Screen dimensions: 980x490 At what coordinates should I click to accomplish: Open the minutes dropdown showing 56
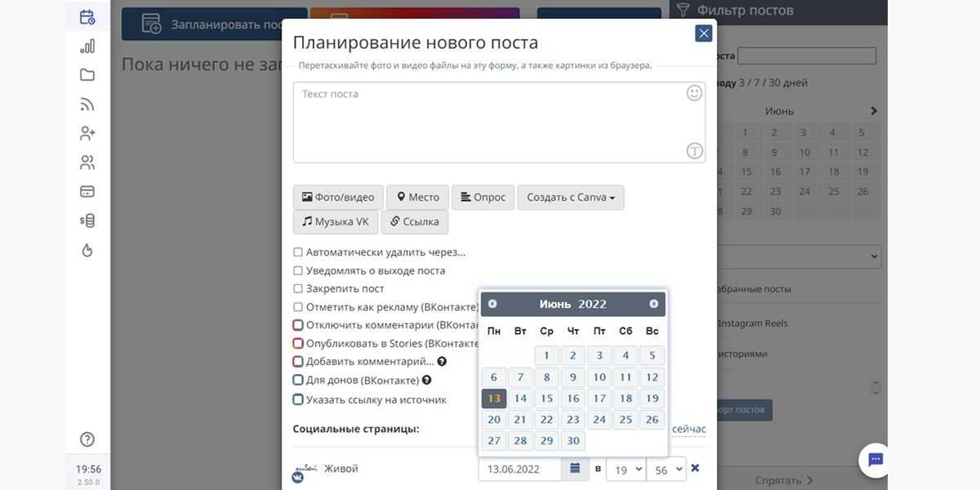(666, 469)
